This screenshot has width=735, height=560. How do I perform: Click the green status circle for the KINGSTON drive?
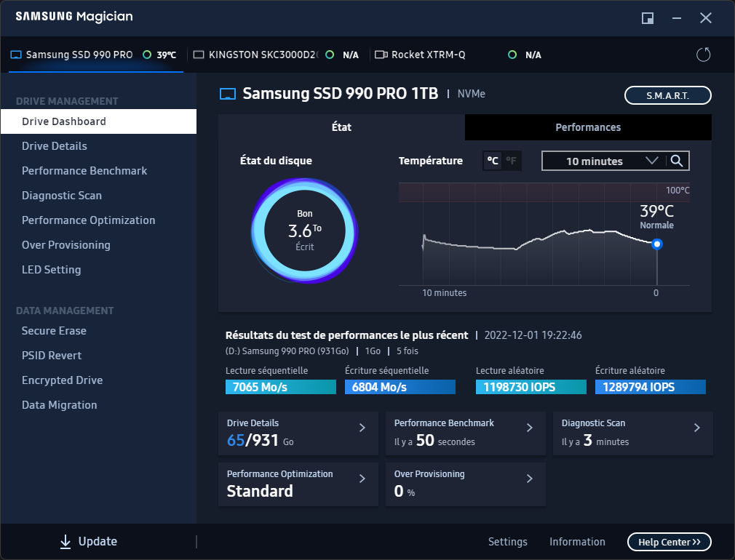330,55
